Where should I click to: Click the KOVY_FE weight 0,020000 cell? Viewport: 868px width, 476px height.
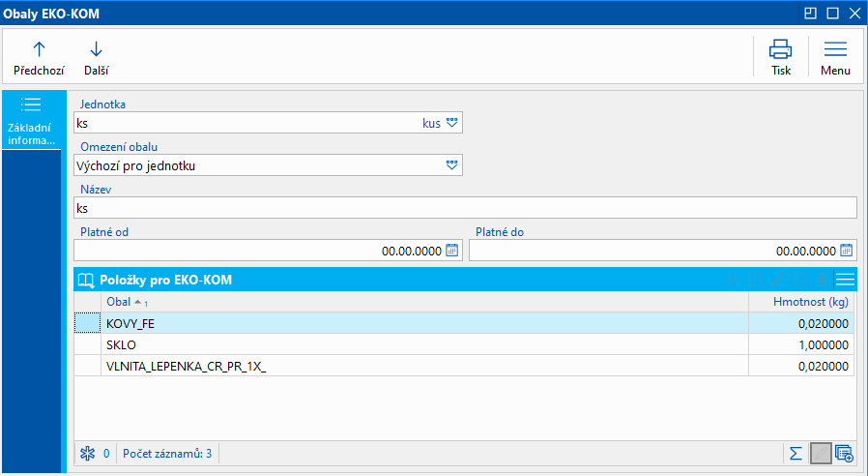click(801, 323)
